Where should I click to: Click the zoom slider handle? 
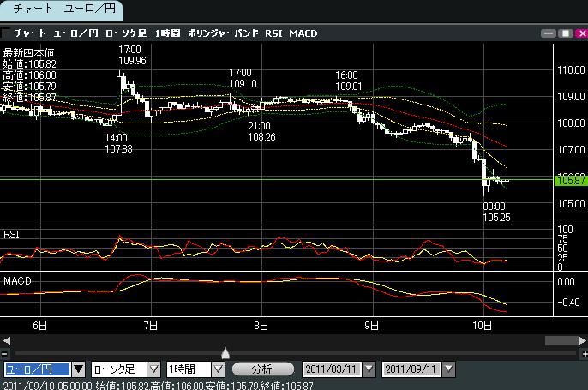[225, 352]
